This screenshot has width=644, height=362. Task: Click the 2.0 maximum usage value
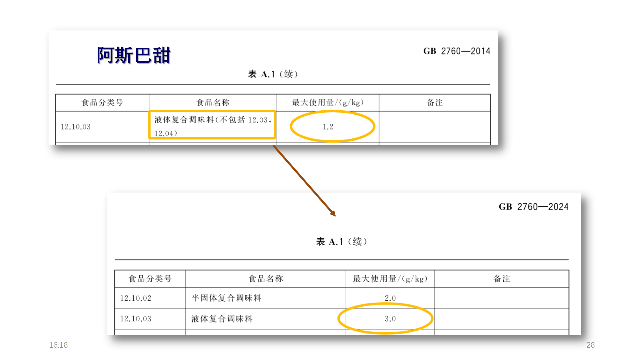tap(390, 298)
